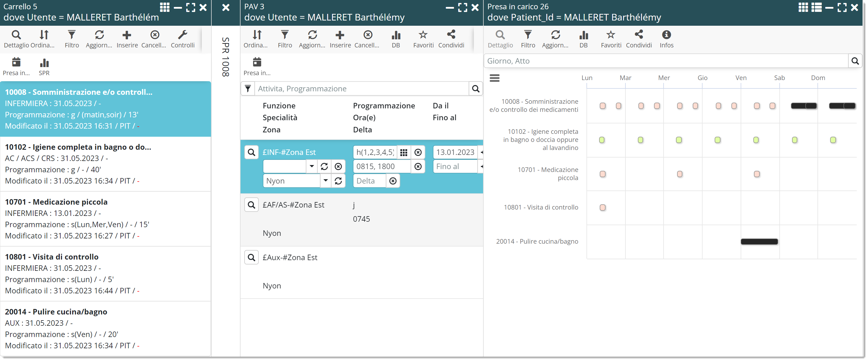The height and width of the screenshot is (361, 868).
Task: Click the Controlli wrench icon
Action: click(x=182, y=35)
